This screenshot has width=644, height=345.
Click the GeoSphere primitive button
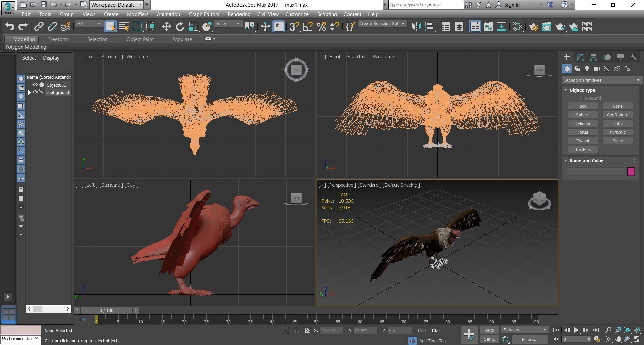[x=618, y=115]
